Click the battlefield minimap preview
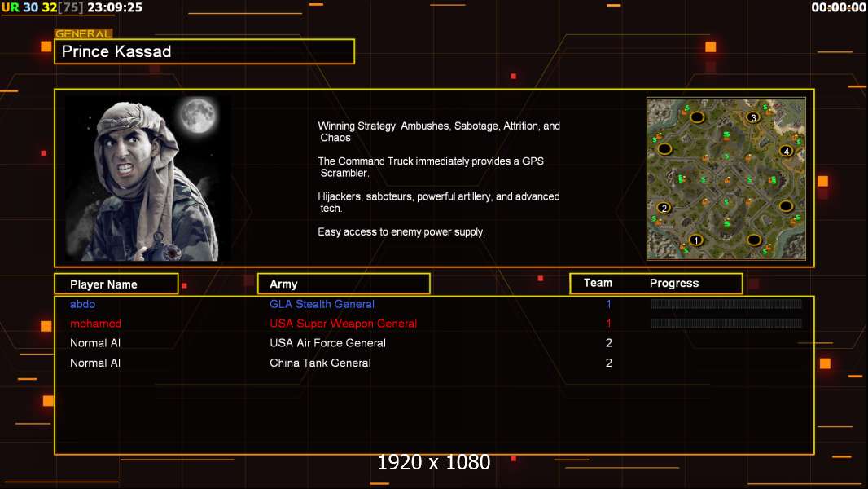The height and width of the screenshot is (489, 868). (726, 178)
